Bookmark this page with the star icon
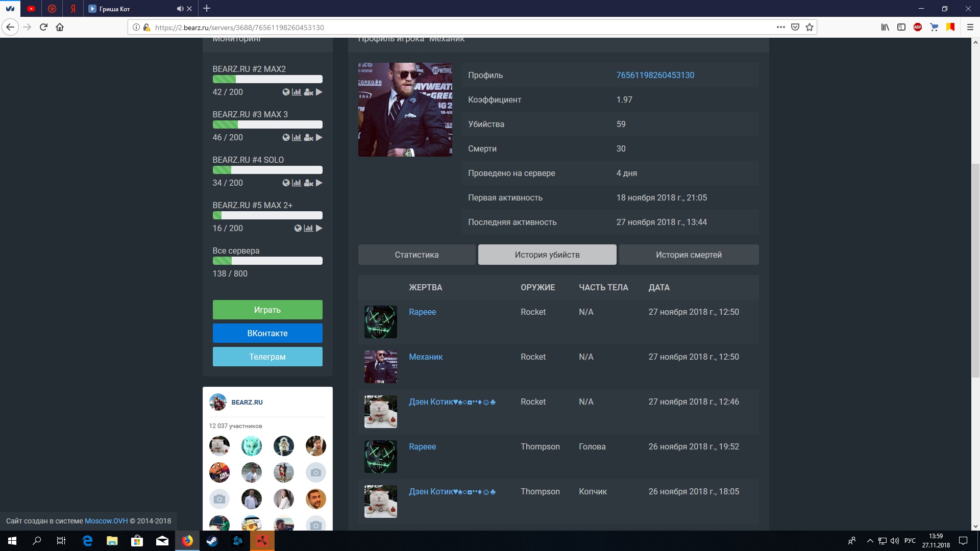This screenshot has height=551, width=980. [810, 28]
